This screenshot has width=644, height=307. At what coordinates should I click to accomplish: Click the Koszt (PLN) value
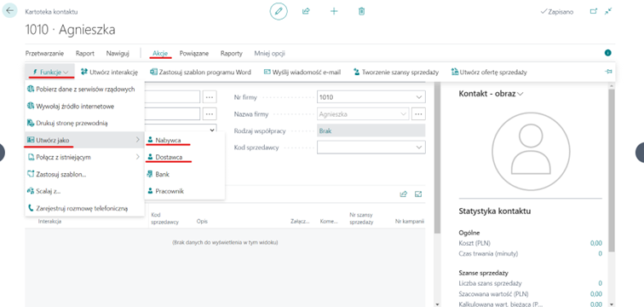596,243
